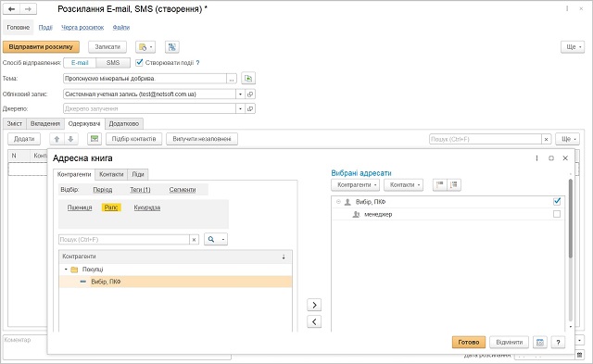Move recipient row down with the down arrow
Screen dimensions: 593x364
[x=70, y=139]
